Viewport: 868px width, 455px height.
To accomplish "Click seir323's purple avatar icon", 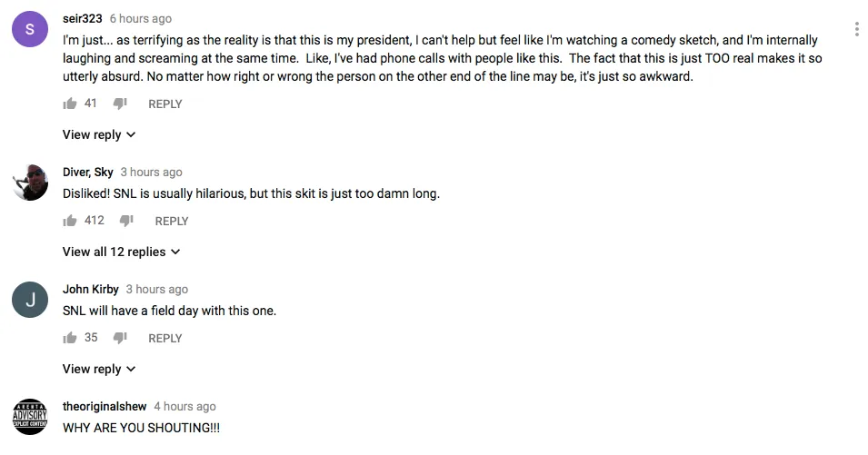I will click(x=30, y=30).
